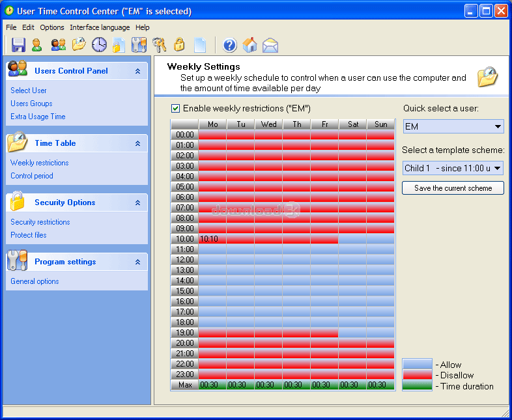This screenshot has width=512, height=420.
Task: Click the 23:00 row header
Action: (184, 374)
